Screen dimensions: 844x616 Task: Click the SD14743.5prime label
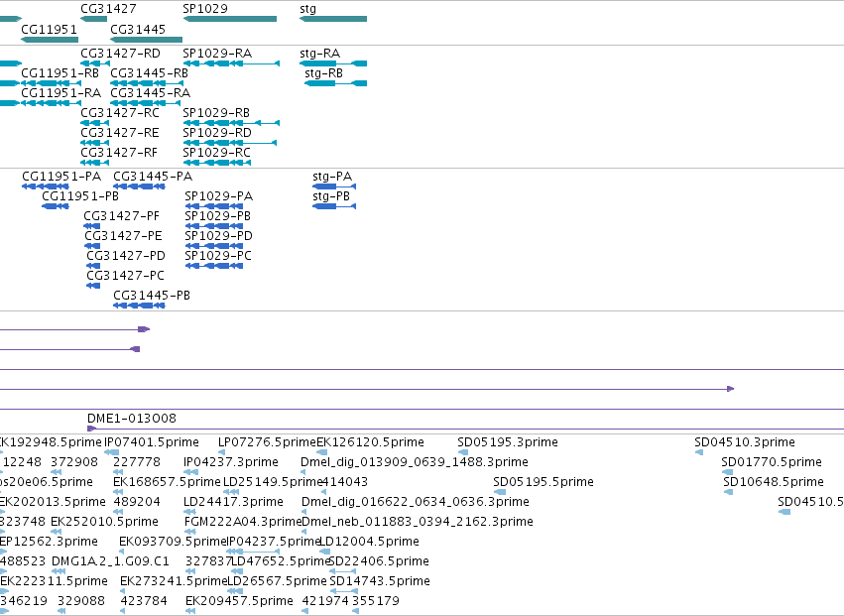(x=380, y=581)
